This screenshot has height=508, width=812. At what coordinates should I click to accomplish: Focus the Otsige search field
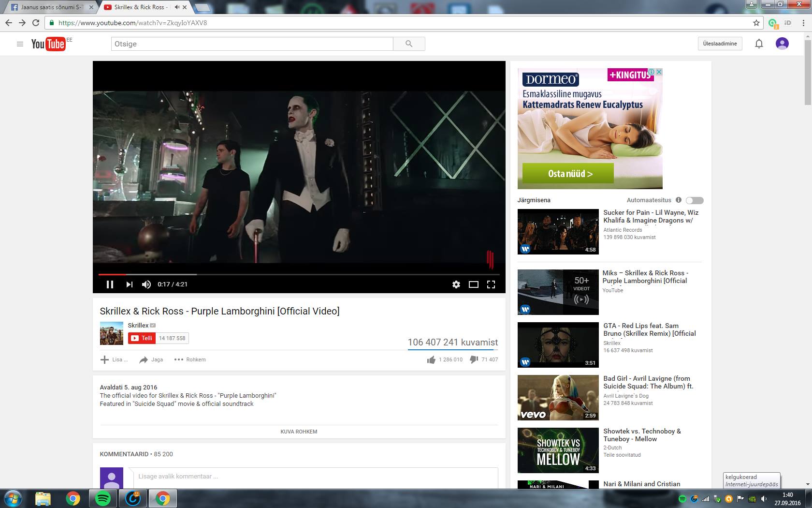point(252,44)
